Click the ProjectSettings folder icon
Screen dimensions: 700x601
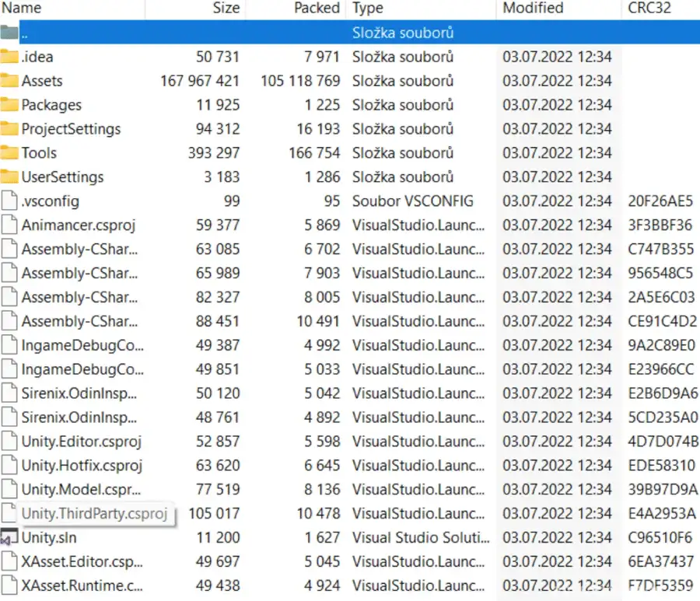pos(9,129)
